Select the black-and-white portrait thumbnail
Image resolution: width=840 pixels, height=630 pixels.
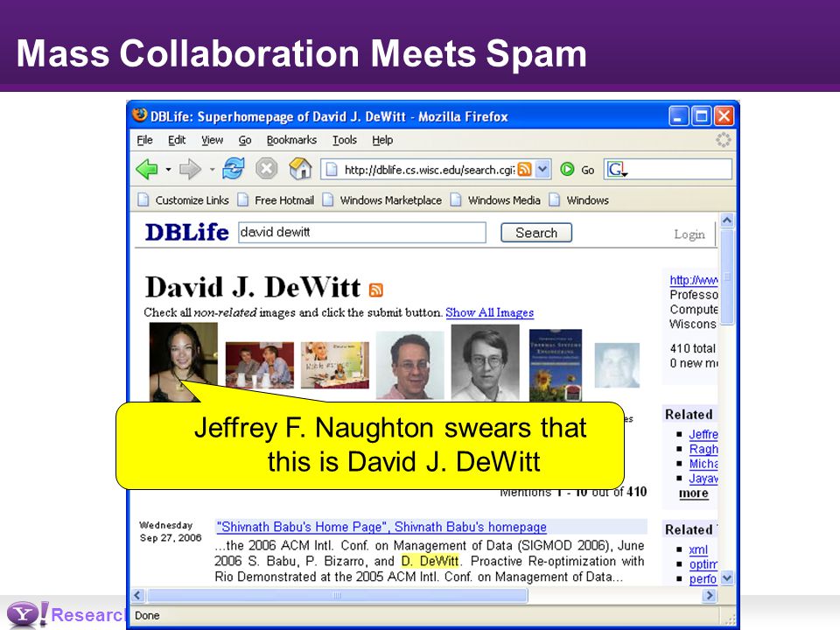485,362
